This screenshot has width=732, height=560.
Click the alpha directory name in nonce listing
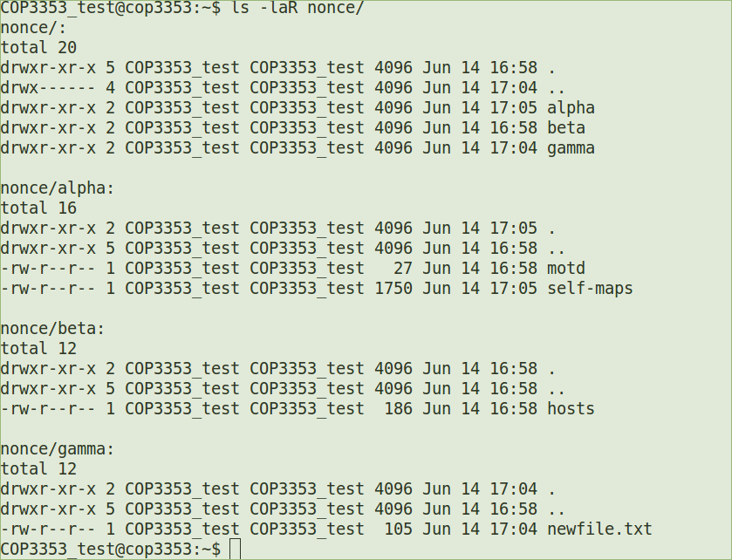click(x=571, y=108)
